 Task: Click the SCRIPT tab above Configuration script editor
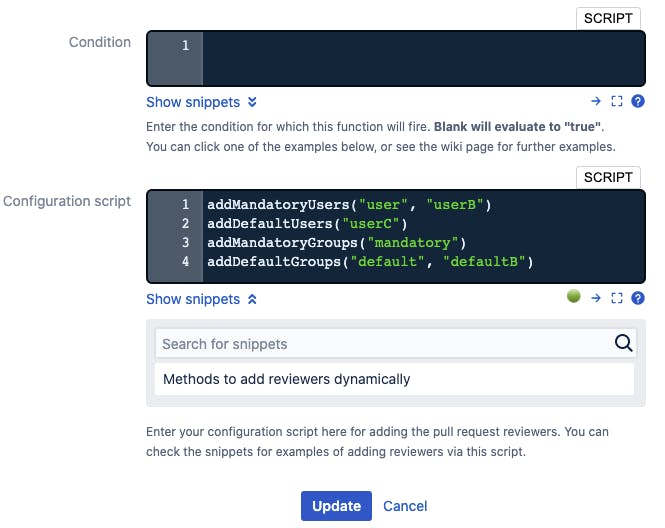608,177
